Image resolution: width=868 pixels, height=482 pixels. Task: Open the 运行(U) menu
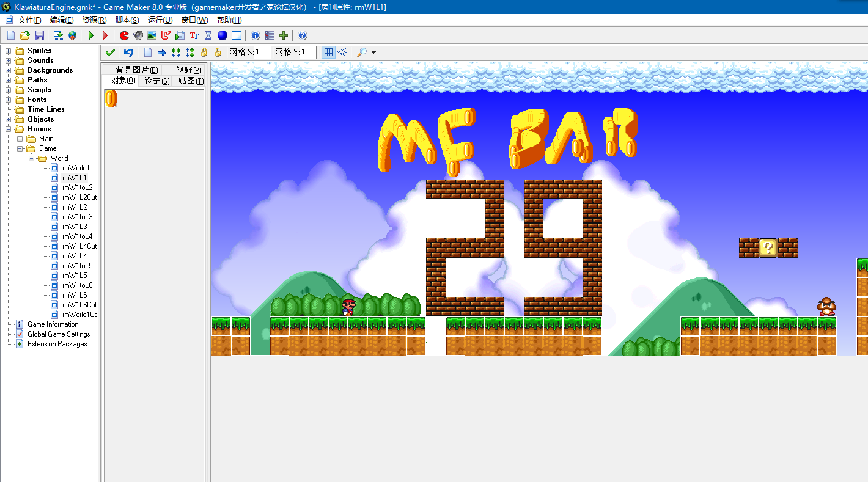160,20
